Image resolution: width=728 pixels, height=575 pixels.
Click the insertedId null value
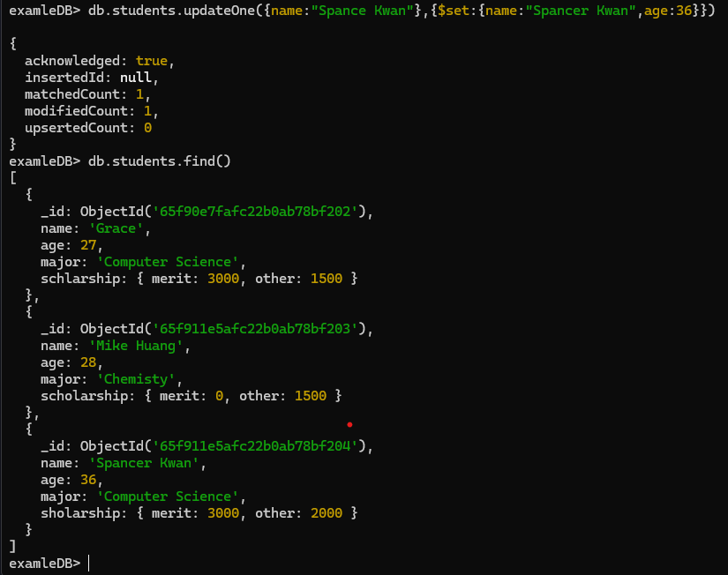click(136, 78)
